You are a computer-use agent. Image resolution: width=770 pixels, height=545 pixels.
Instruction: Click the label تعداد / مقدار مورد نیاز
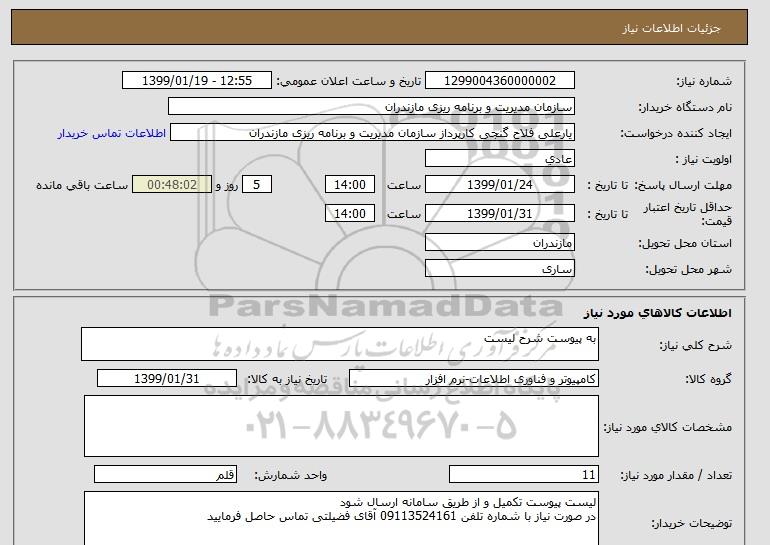point(676,475)
